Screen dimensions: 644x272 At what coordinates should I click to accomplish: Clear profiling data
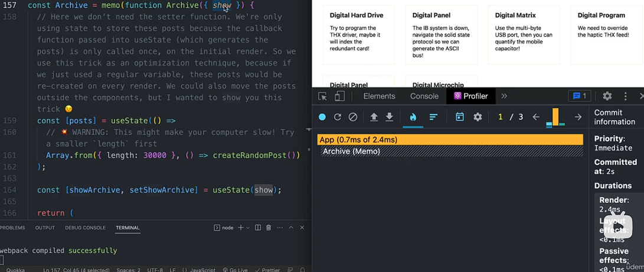tap(353, 117)
